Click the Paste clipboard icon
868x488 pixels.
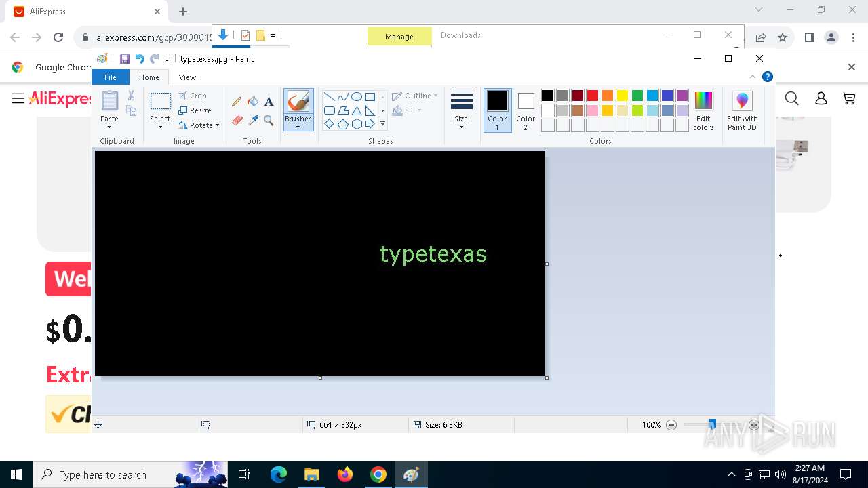click(x=109, y=101)
